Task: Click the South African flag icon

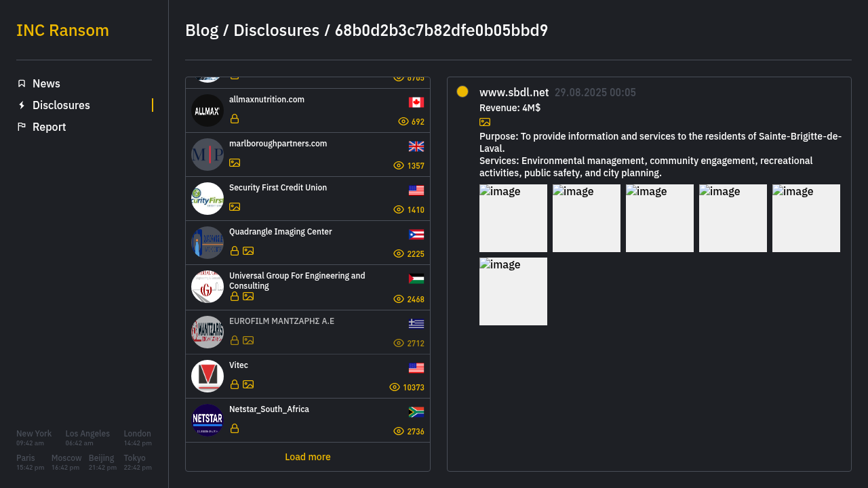Action: click(416, 412)
